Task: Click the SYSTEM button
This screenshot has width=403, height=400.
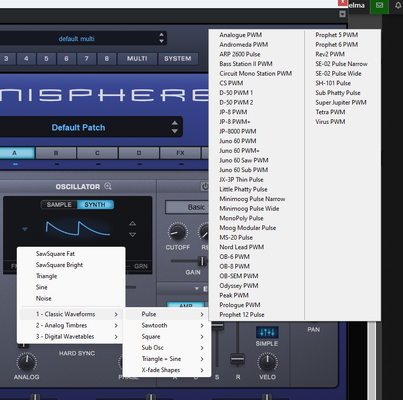Action: (x=178, y=59)
